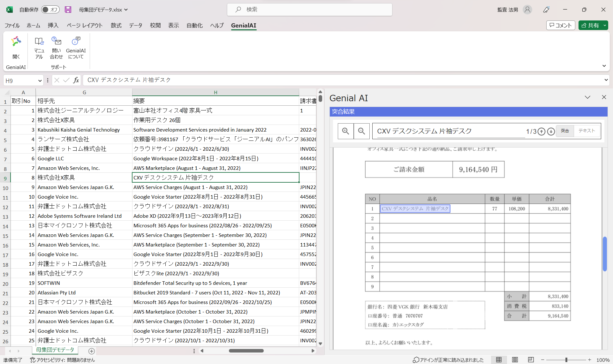
Task: Click the zoom slider in status bar
Action: coord(566,360)
